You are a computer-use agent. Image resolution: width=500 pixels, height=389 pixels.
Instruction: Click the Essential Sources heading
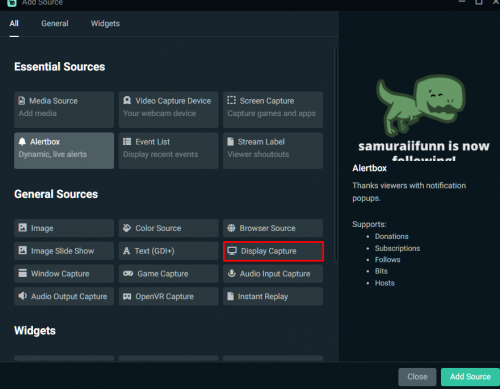60,67
